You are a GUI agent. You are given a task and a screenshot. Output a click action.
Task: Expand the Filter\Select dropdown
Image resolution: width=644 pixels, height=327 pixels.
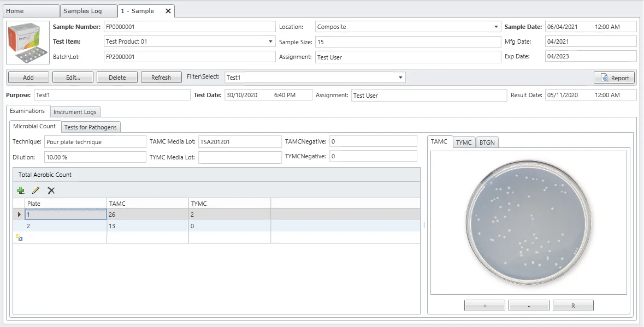pos(401,78)
